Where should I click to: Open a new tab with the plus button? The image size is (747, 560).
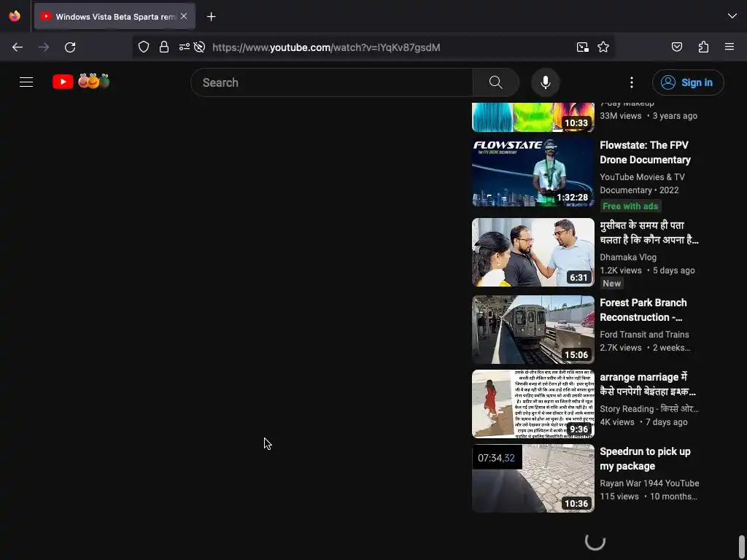211,17
